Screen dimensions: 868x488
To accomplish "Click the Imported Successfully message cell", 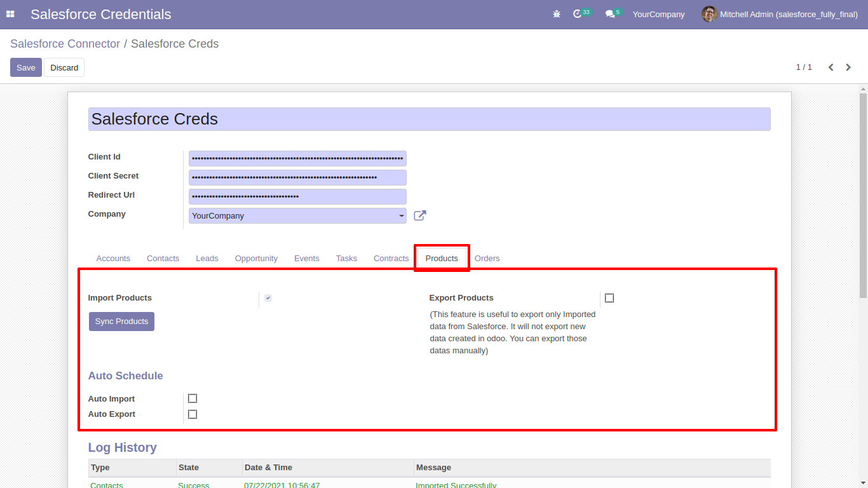I will 456,485.
